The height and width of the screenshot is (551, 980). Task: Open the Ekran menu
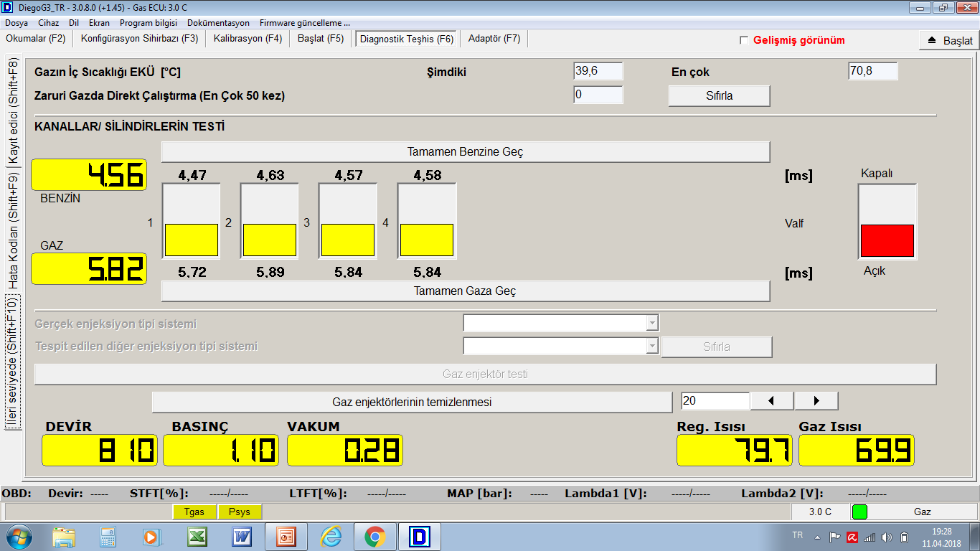pyautogui.click(x=99, y=23)
